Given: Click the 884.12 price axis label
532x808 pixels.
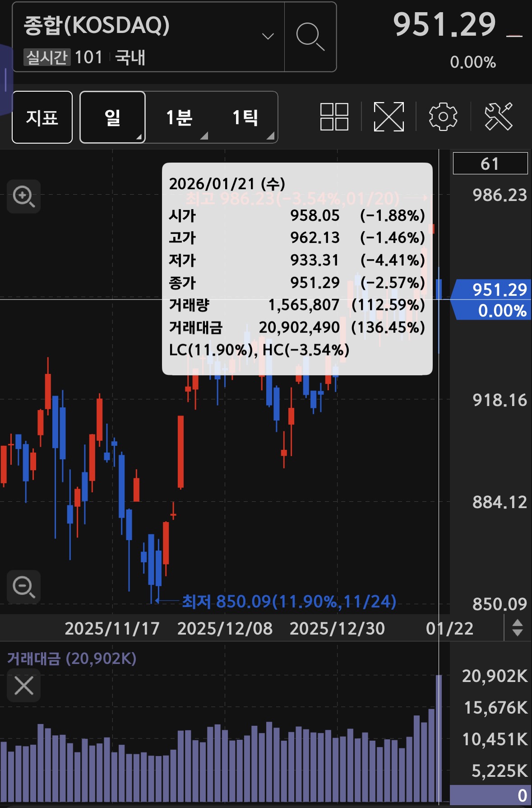Looking at the screenshot, I should point(500,502).
